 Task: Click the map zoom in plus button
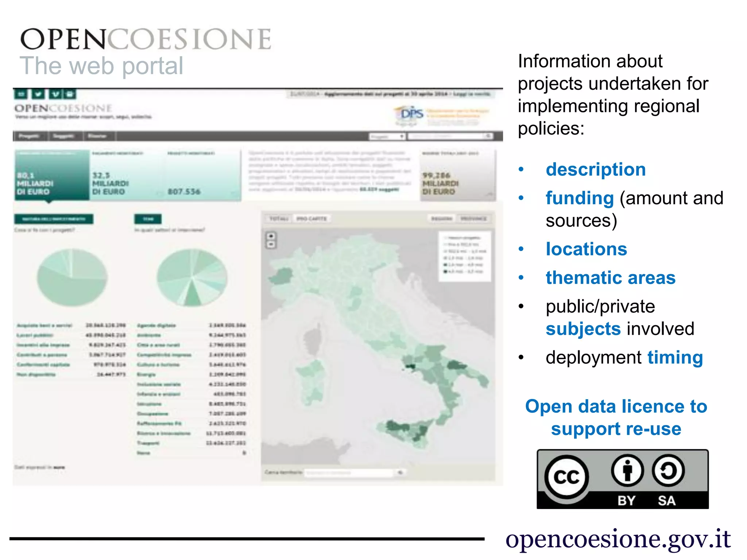(271, 236)
